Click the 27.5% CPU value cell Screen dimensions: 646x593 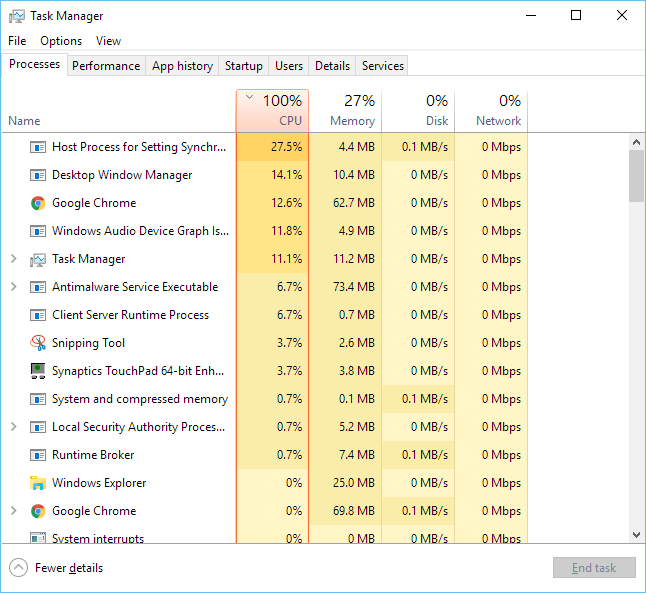tap(272, 147)
